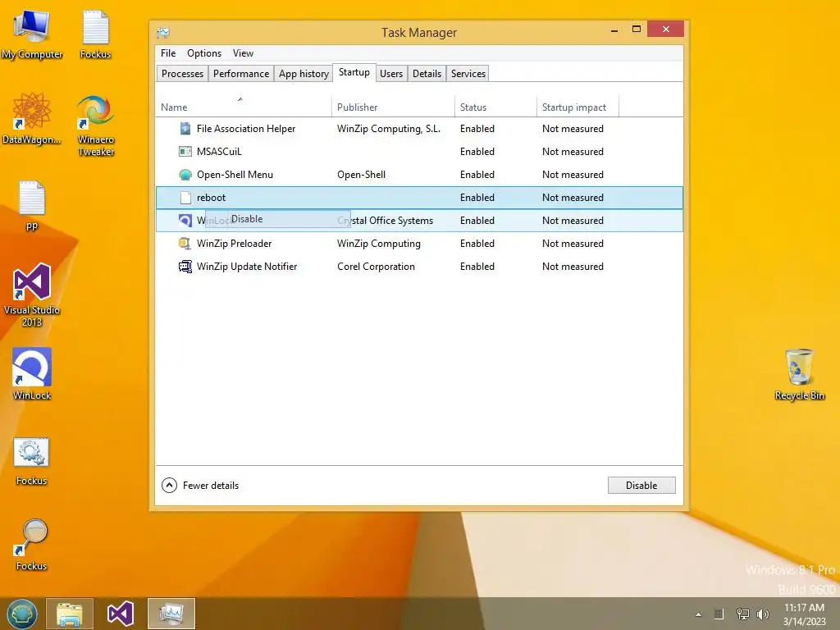Open network tray icon
Screen dimensions: 840x630
click(742, 614)
